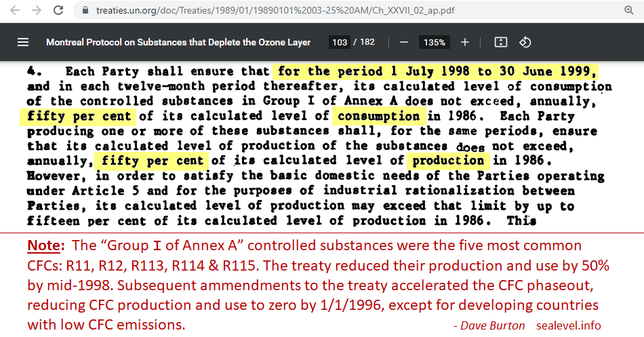Click the total page count 182
Viewport: 644px width, 337px height.
[x=367, y=42]
